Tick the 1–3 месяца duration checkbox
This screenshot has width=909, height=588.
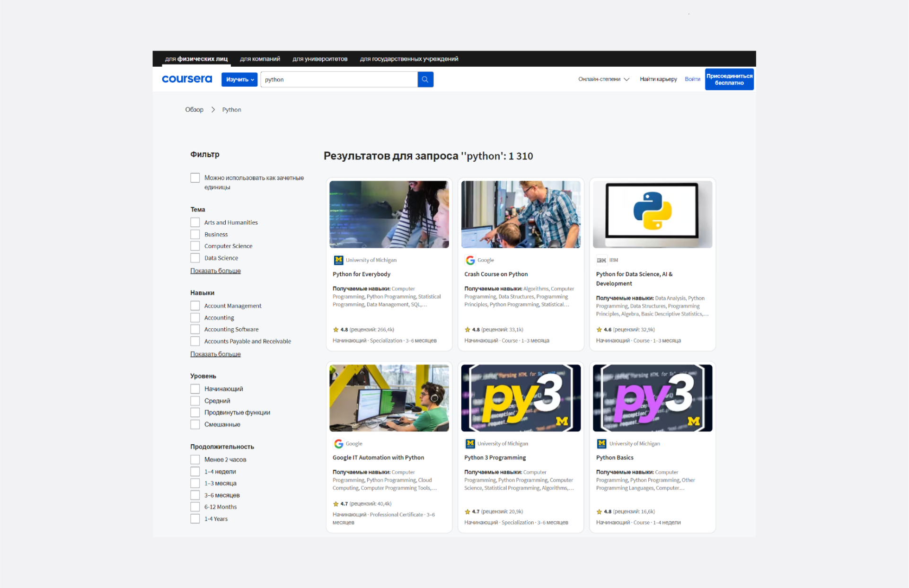(195, 483)
